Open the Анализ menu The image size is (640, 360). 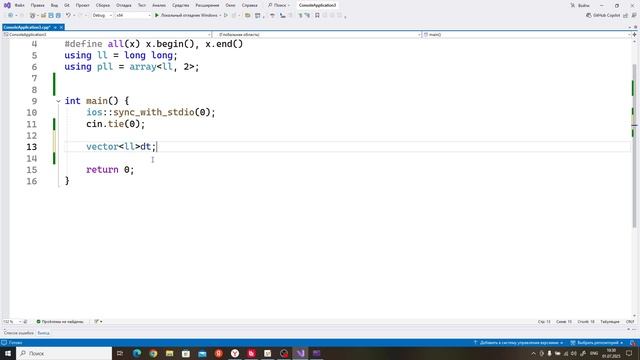click(x=159, y=5)
